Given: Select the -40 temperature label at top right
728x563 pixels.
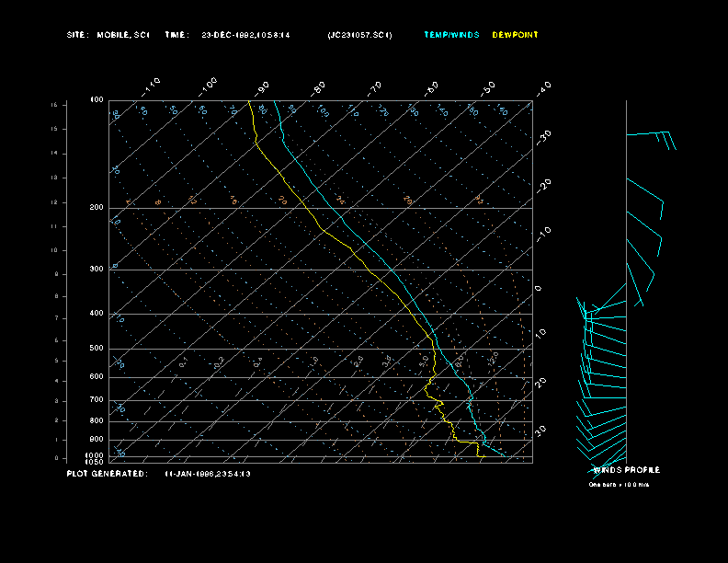Looking at the screenshot, I should pyautogui.click(x=543, y=87).
